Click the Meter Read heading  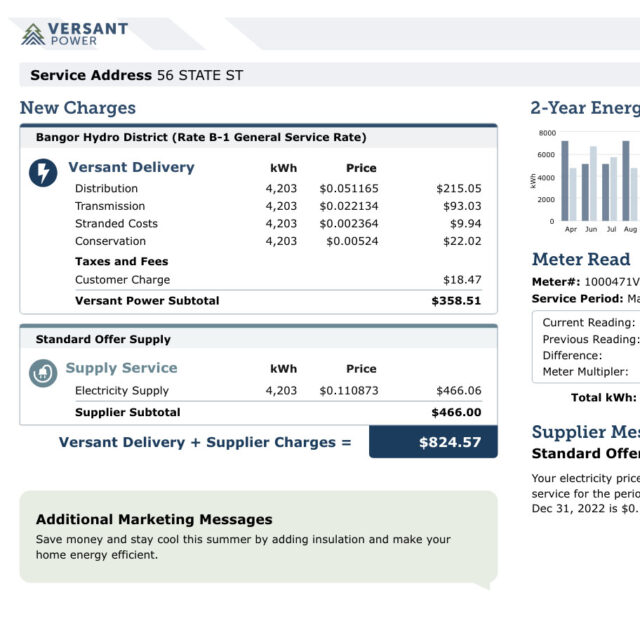581,259
